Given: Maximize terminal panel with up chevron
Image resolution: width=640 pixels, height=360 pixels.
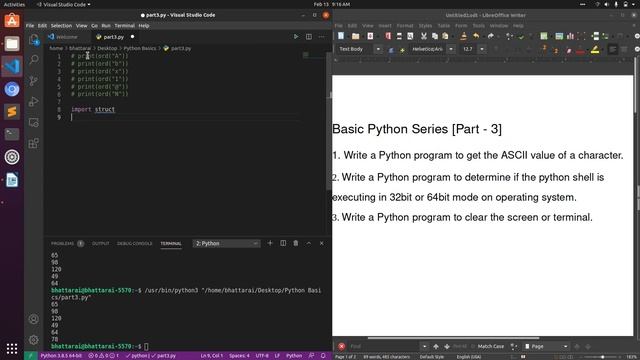Looking at the screenshot, I should click(x=309, y=243).
